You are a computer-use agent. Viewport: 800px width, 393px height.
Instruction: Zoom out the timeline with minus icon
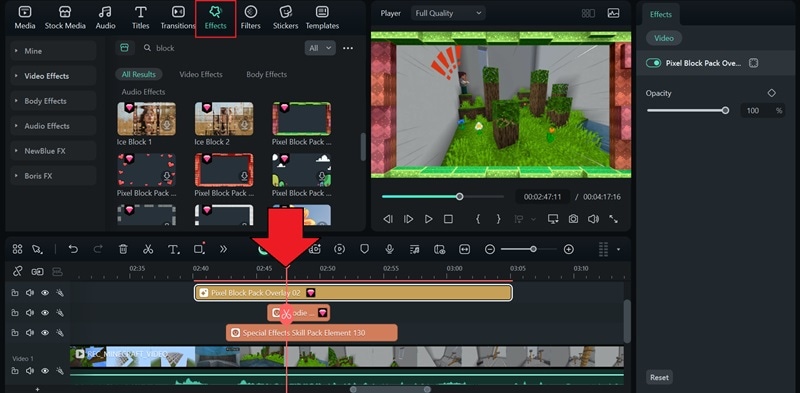pyautogui.click(x=489, y=249)
